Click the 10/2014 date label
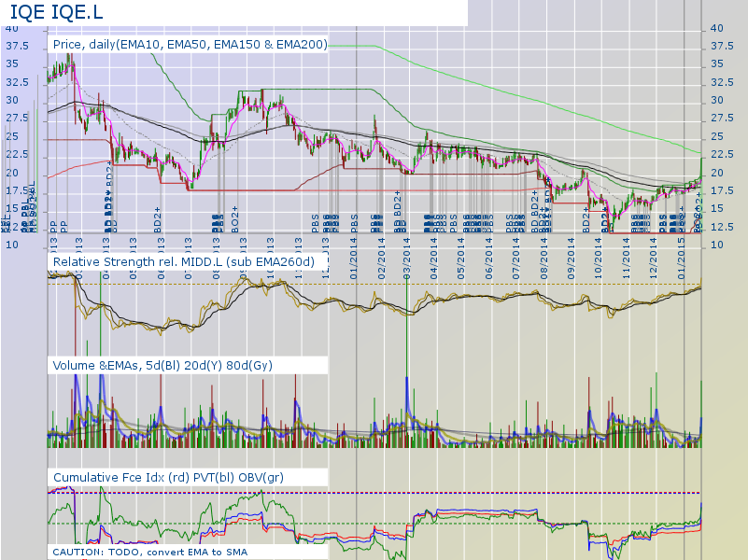 pos(599,259)
